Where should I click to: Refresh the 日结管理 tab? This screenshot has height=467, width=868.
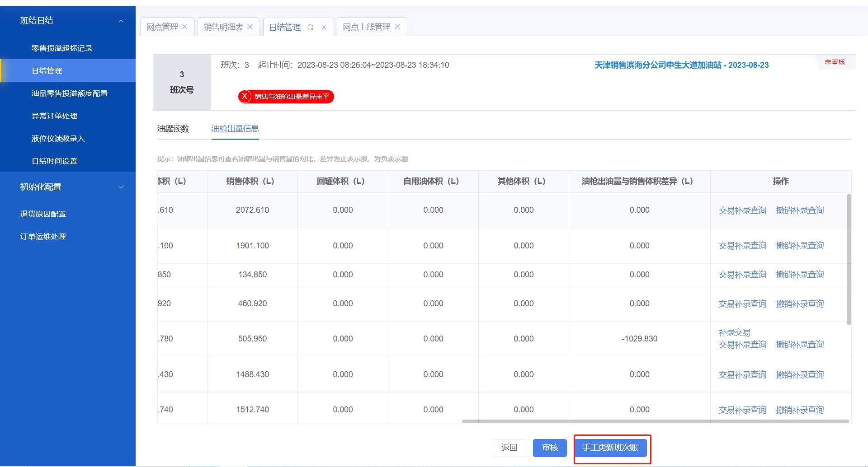click(311, 28)
